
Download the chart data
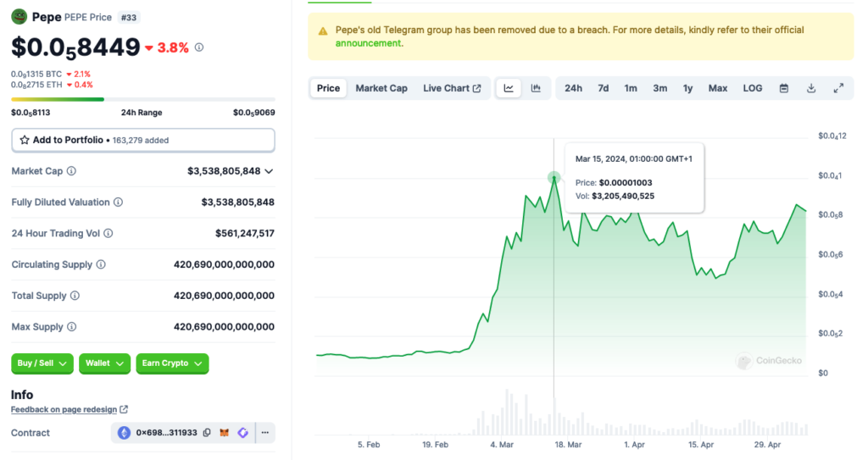[x=811, y=88]
